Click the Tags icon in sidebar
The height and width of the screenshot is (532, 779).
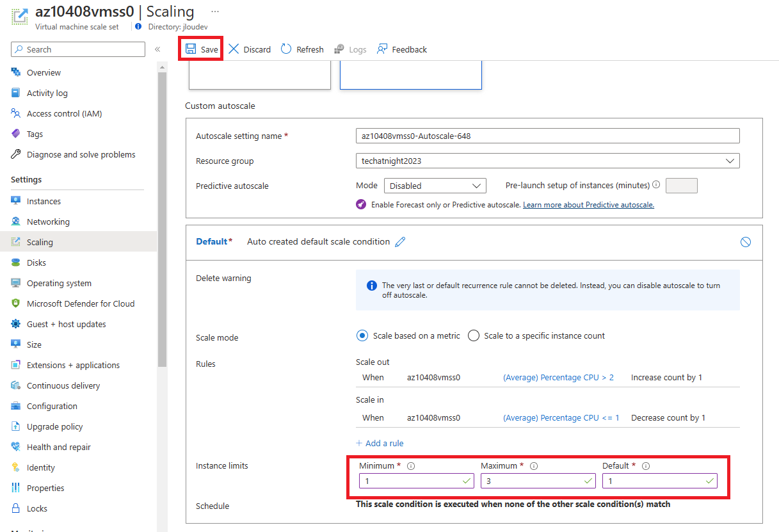tap(16, 134)
